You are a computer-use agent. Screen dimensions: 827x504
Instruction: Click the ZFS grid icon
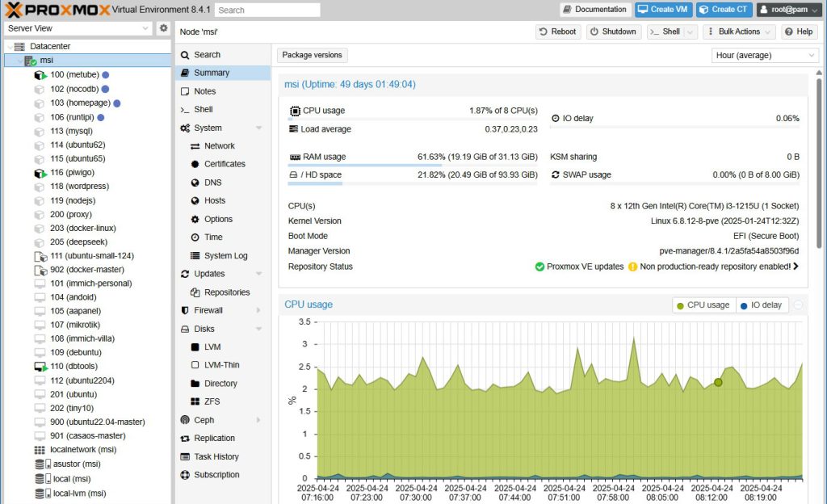tap(195, 401)
